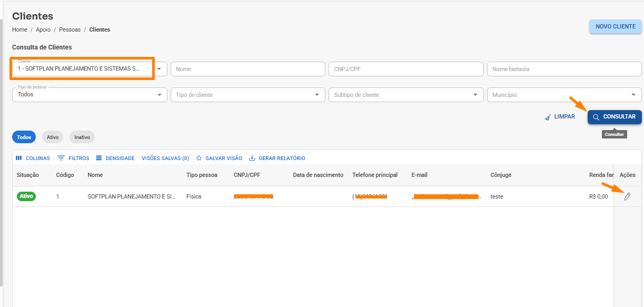Select the Ativo status filter chip
644x307 pixels.
click(53, 137)
